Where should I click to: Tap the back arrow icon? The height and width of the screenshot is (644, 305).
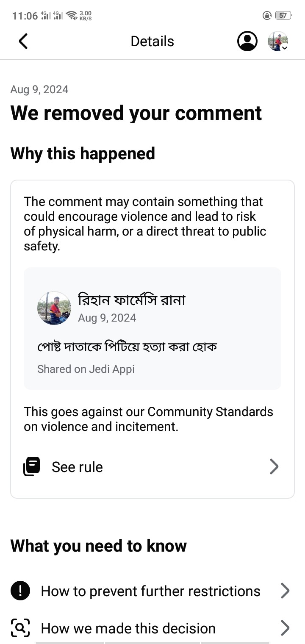tap(23, 41)
